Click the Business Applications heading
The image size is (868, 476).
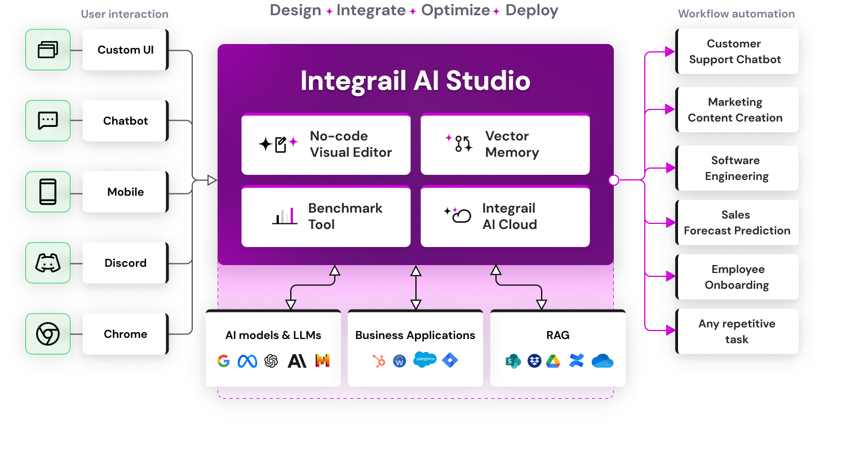pyautogui.click(x=415, y=335)
